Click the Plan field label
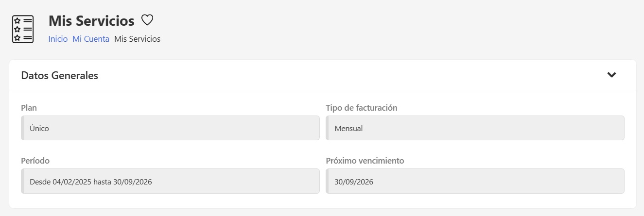This screenshot has width=644, height=216. click(29, 108)
